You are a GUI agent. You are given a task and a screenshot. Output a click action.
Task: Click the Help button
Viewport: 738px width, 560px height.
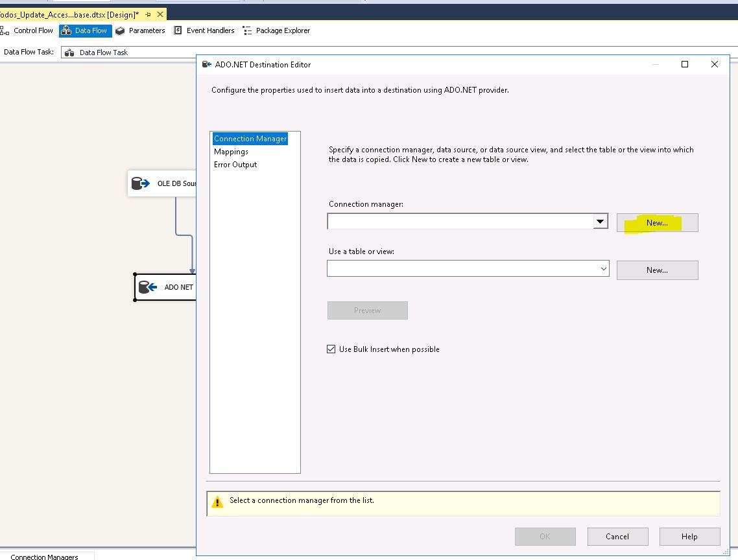pos(689,537)
